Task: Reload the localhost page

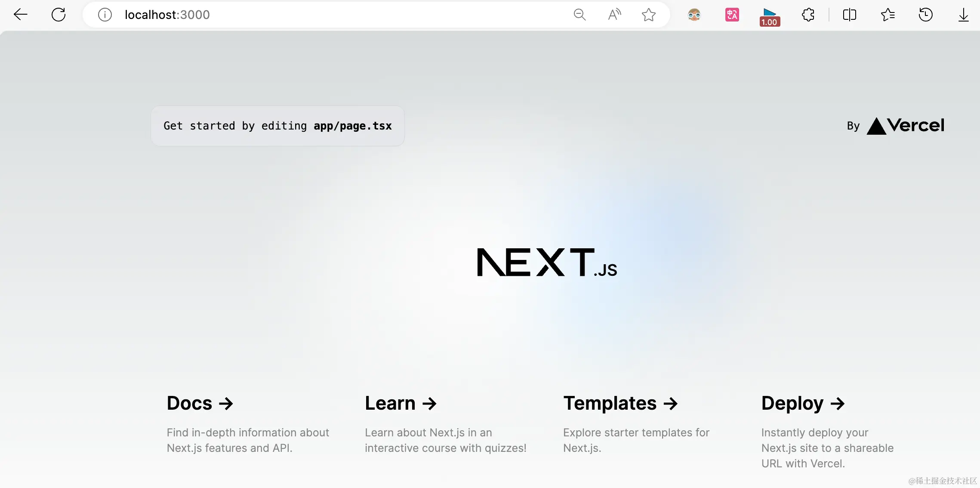Action: tap(59, 15)
